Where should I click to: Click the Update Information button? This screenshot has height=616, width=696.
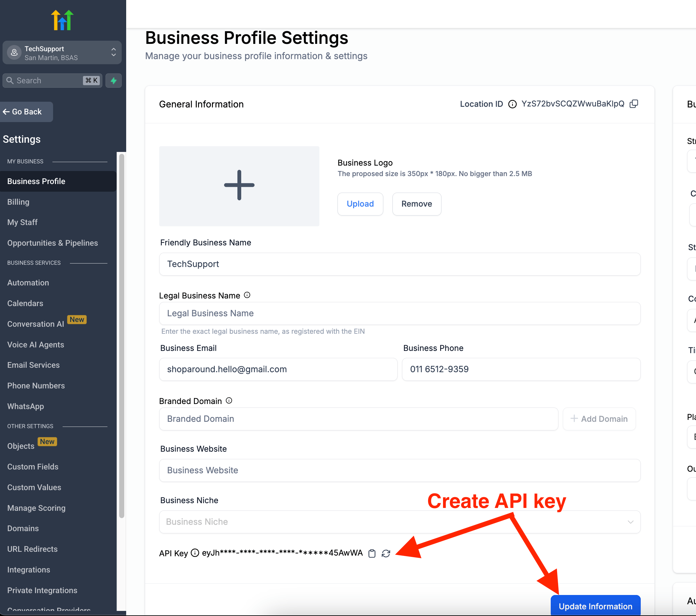click(596, 606)
